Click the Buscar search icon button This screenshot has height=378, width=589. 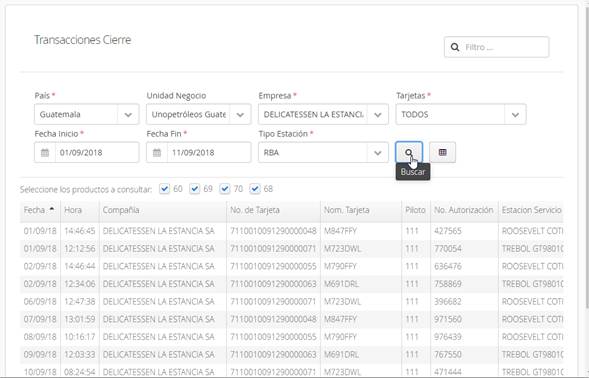[409, 152]
